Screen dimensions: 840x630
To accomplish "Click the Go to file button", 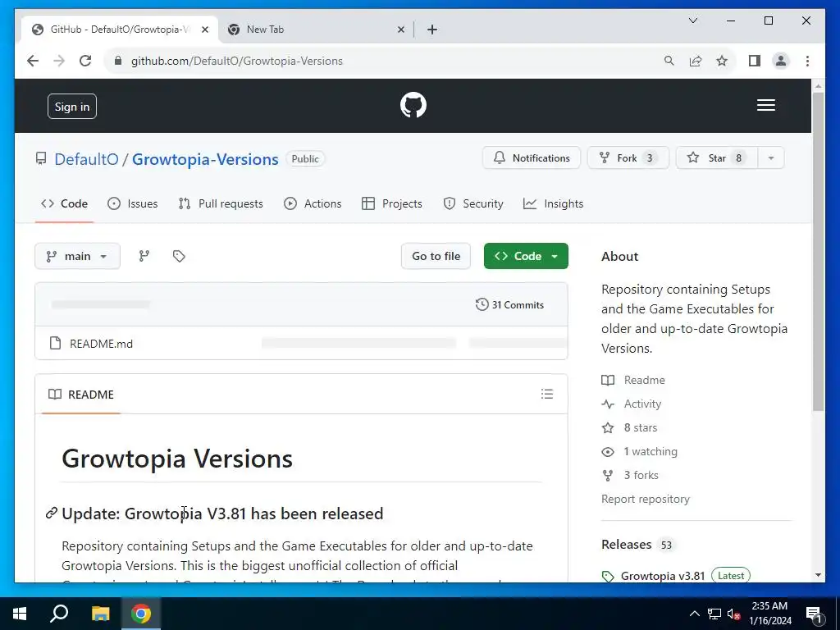I will pyautogui.click(x=436, y=256).
